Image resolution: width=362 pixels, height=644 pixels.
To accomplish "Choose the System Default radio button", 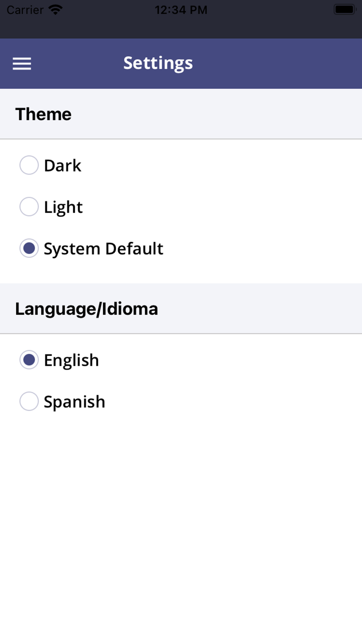I will [x=29, y=248].
